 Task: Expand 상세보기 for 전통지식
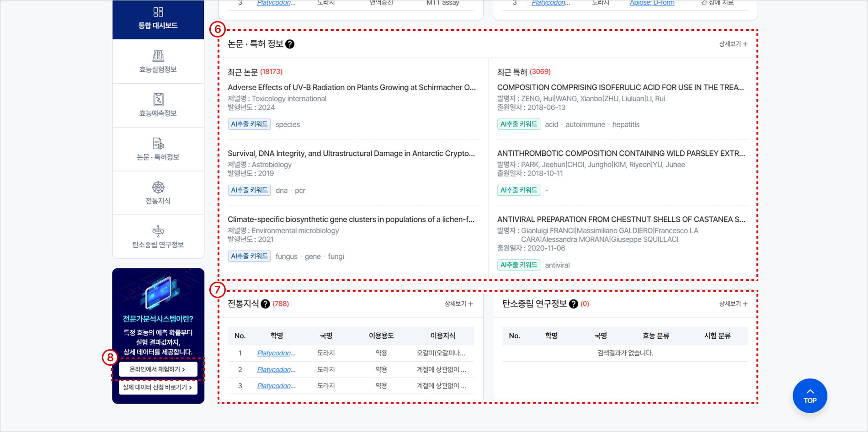(458, 304)
